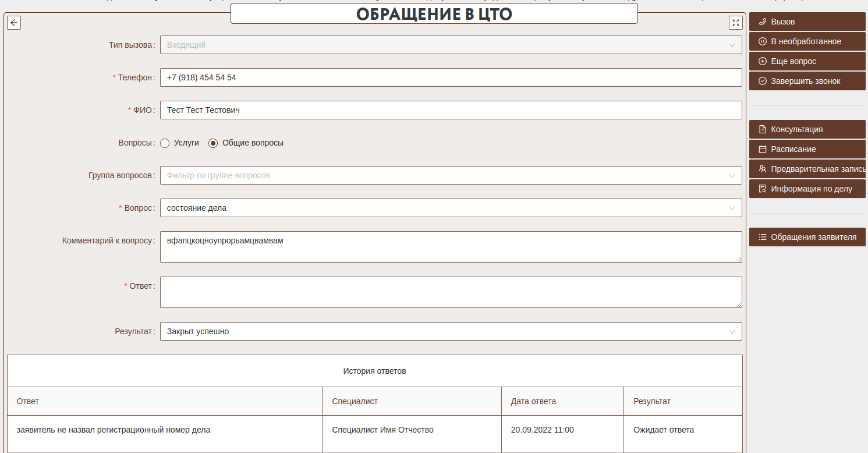This screenshot has width=868, height=453.
Task: Click the Телефон input field
Action: point(451,77)
